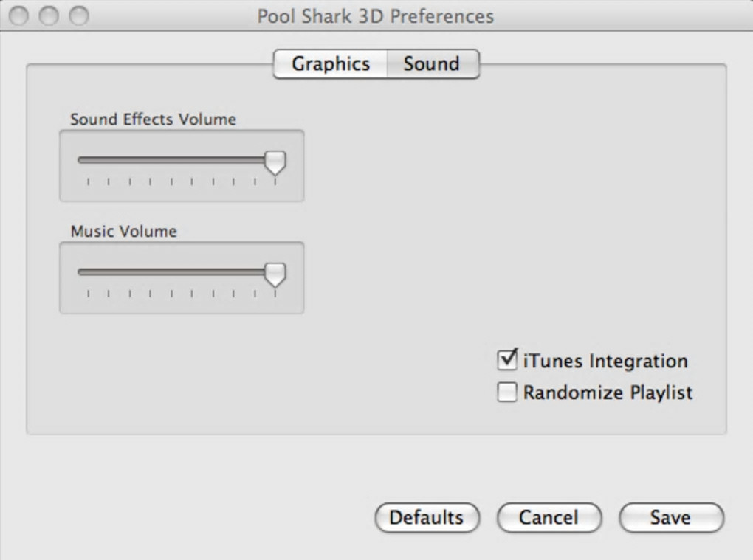This screenshot has height=560, width=753.
Task: Click the Randomize Playlist label text
Action: (x=608, y=393)
